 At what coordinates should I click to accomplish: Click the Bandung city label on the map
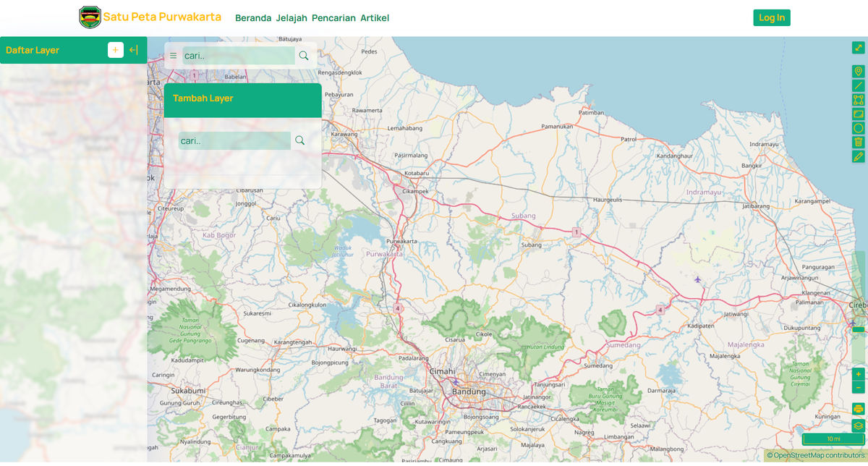coord(469,392)
